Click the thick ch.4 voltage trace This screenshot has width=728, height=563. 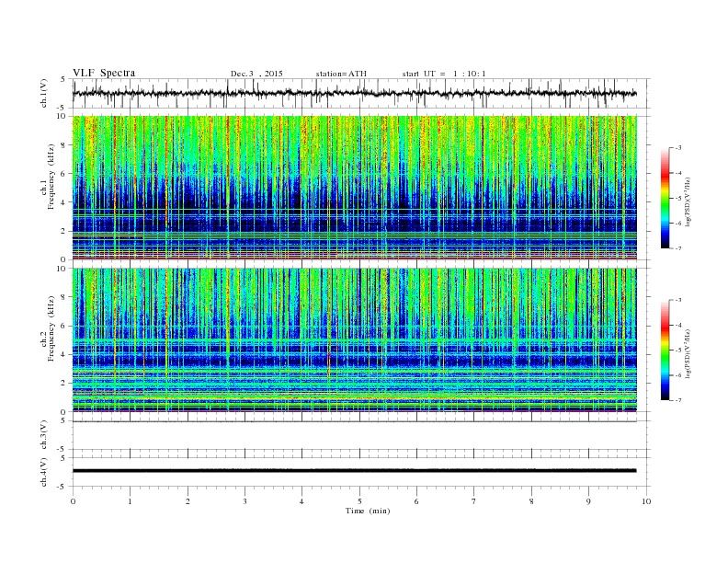pyautogui.click(x=354, y=471)
